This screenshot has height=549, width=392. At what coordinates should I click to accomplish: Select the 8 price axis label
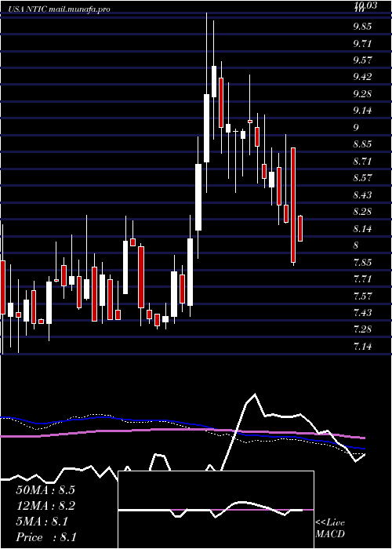click(356, 245)
